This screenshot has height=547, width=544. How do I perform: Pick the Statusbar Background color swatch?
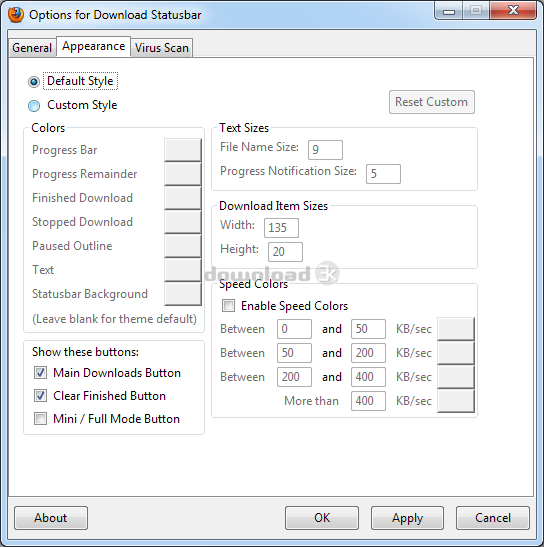[x=183, y=294]
